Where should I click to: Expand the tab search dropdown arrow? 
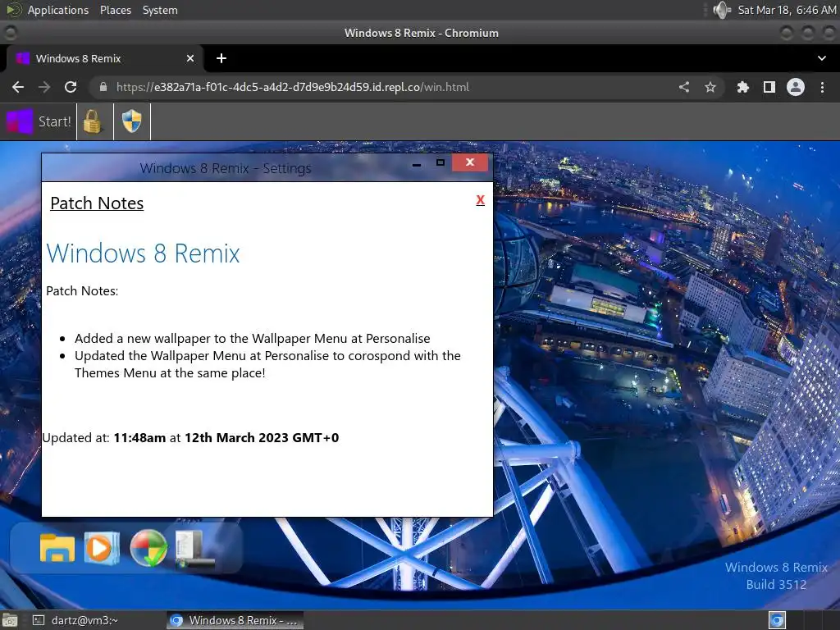pyautogui.click(x=822, y=58)
